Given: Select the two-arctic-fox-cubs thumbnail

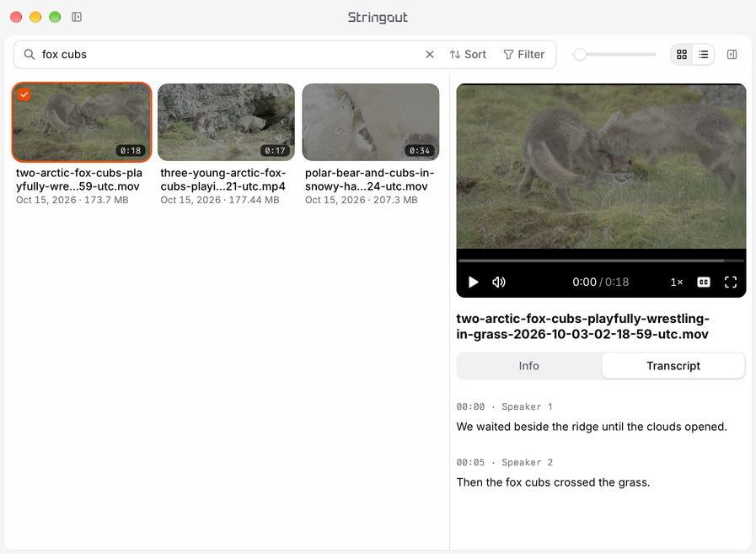Looking at the screenshot, I should (x=82, y=122).
